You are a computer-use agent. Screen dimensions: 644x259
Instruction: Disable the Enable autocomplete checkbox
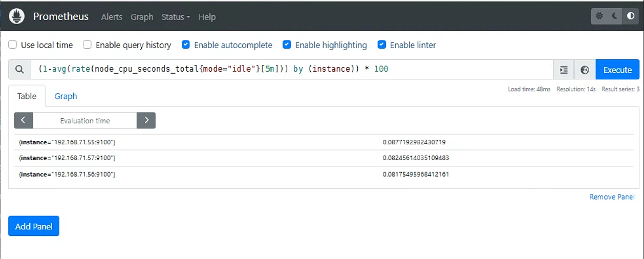click(x=186, y=45)
